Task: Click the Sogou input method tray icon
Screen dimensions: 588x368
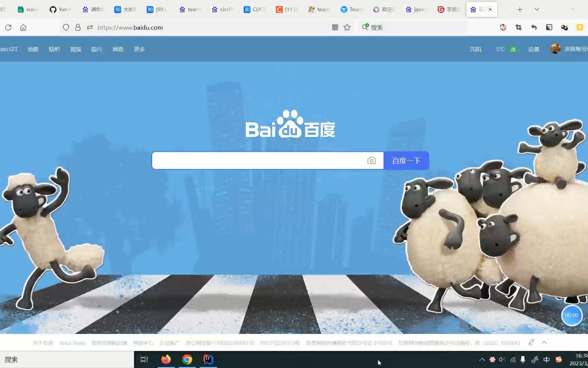Action: 559,359
